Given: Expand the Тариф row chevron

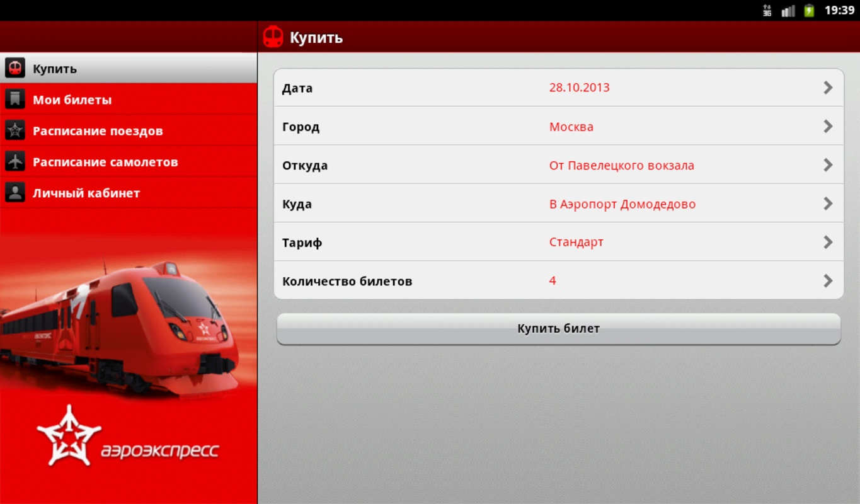Looking at the screenshot, I should [828, 242].
